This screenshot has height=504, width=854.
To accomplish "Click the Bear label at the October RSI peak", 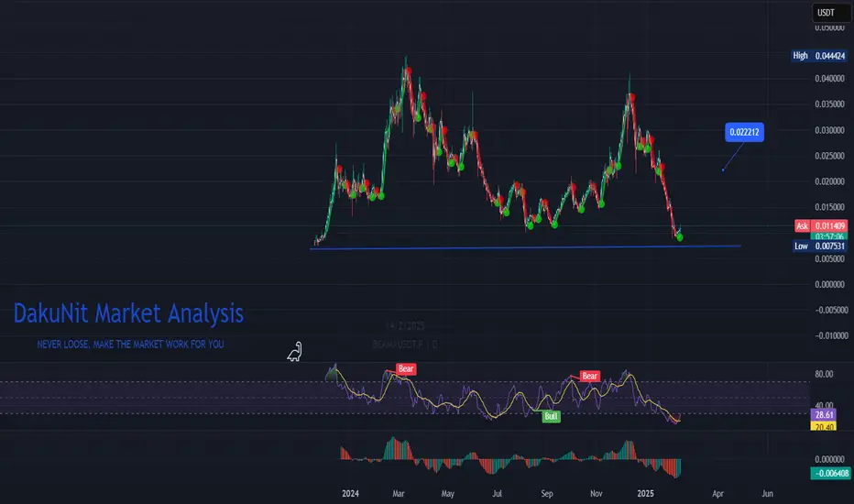I will (590, 376).
